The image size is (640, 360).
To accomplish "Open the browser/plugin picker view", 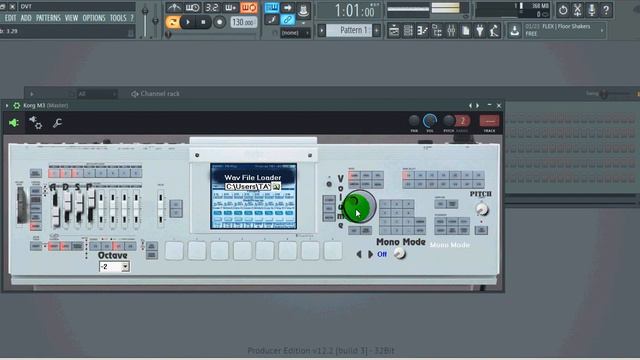I will [x=437, y=31].
